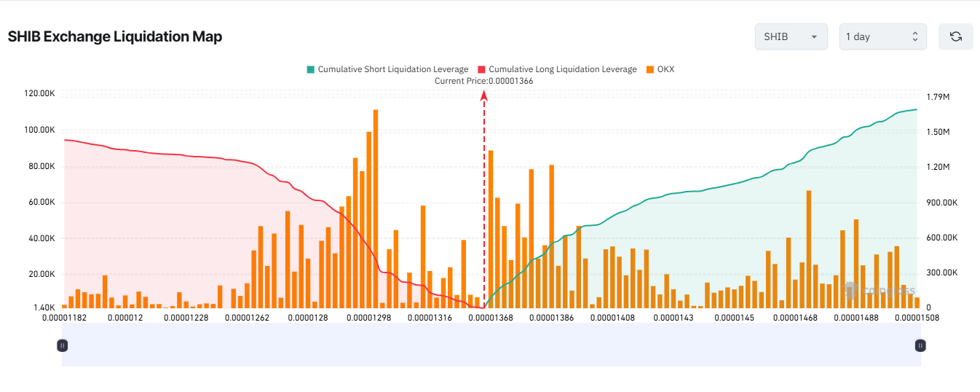Click the 120.00K left axis label
This screenshot has height=392, width=980.
coord(39,94)
